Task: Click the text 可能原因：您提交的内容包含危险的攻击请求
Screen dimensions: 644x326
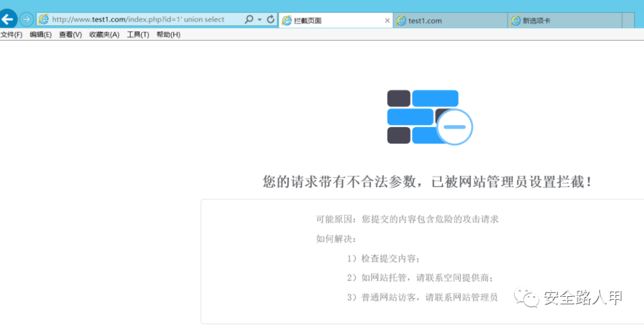Action: point(407,219)
